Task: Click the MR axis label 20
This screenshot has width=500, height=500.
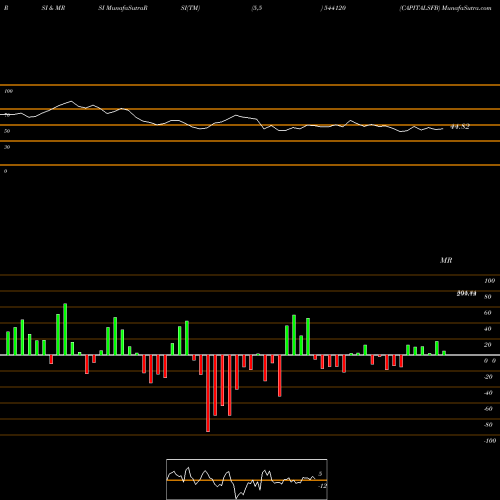Action: [x=488, y=345]
